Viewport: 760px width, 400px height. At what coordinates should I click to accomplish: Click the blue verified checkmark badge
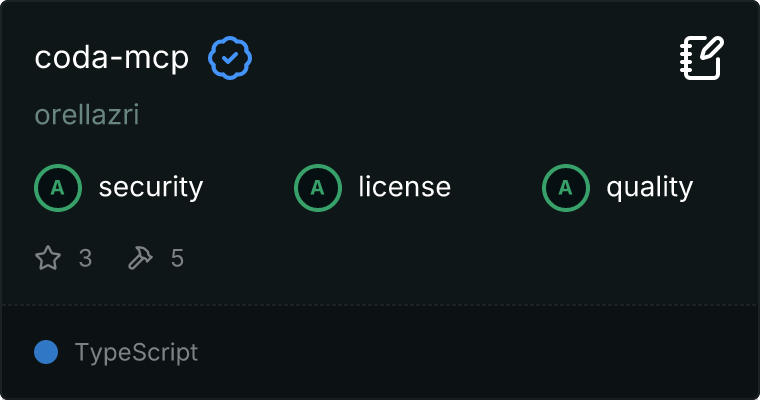tap(230, 59)
